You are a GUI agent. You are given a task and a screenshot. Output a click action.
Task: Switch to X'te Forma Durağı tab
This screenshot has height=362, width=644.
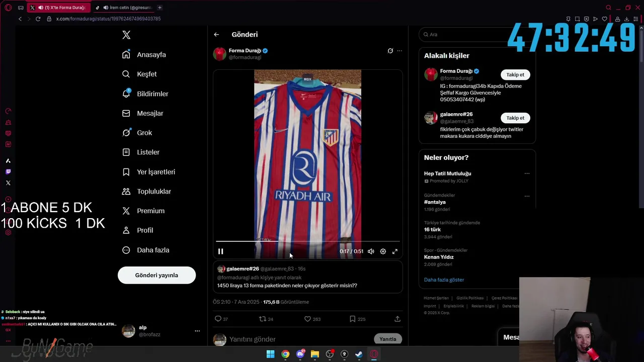[58, 8]
